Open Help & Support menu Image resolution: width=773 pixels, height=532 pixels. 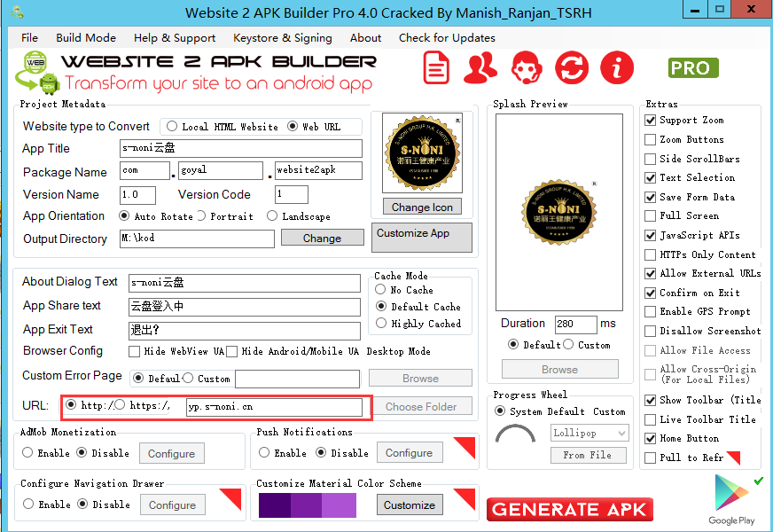[x=175, y=37]
